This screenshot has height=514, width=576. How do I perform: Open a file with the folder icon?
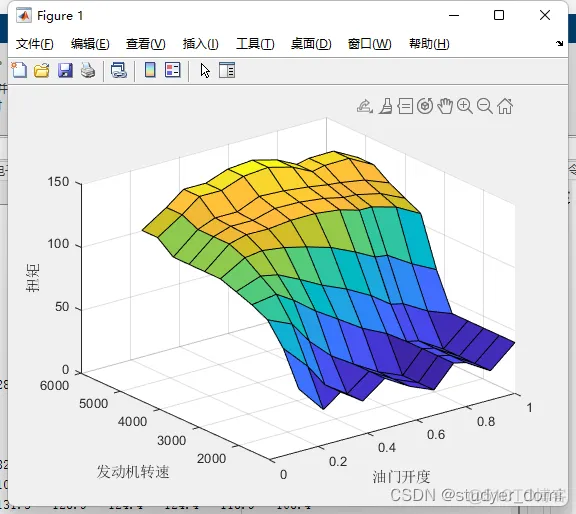click(42, 70)
